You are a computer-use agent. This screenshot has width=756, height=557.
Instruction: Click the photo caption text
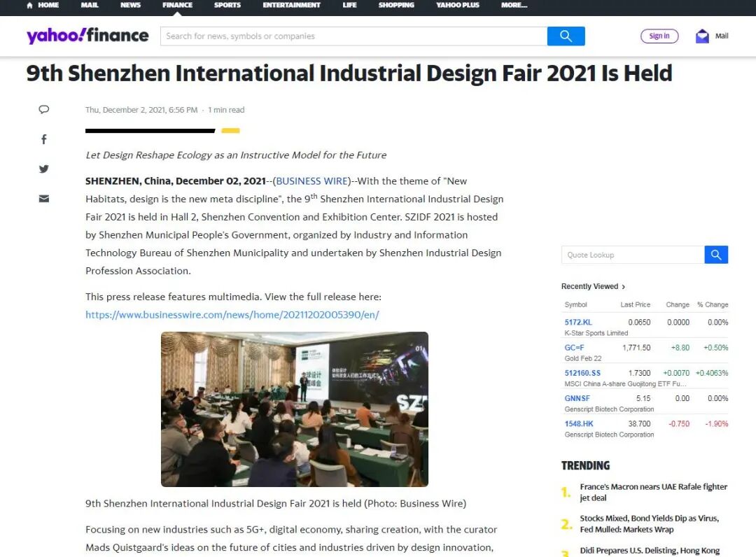pyautogui.click(x=276, y=504)
